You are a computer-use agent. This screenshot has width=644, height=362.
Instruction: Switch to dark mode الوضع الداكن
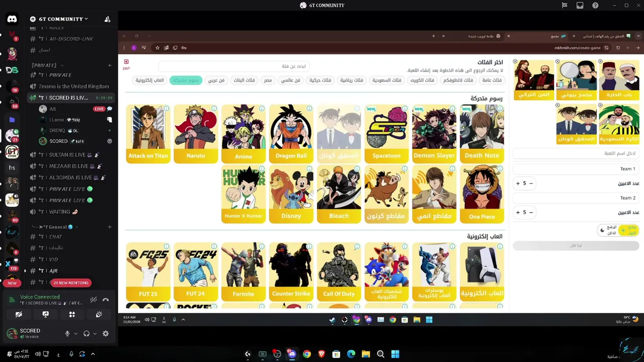point(608,230)
